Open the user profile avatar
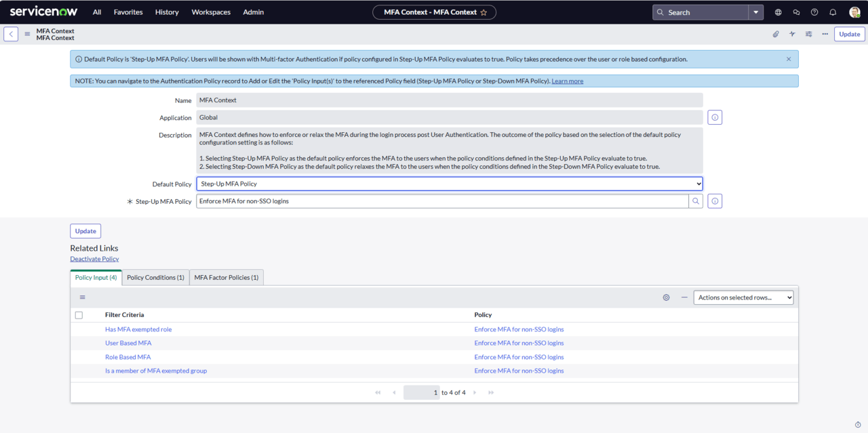 coord(854,12)
